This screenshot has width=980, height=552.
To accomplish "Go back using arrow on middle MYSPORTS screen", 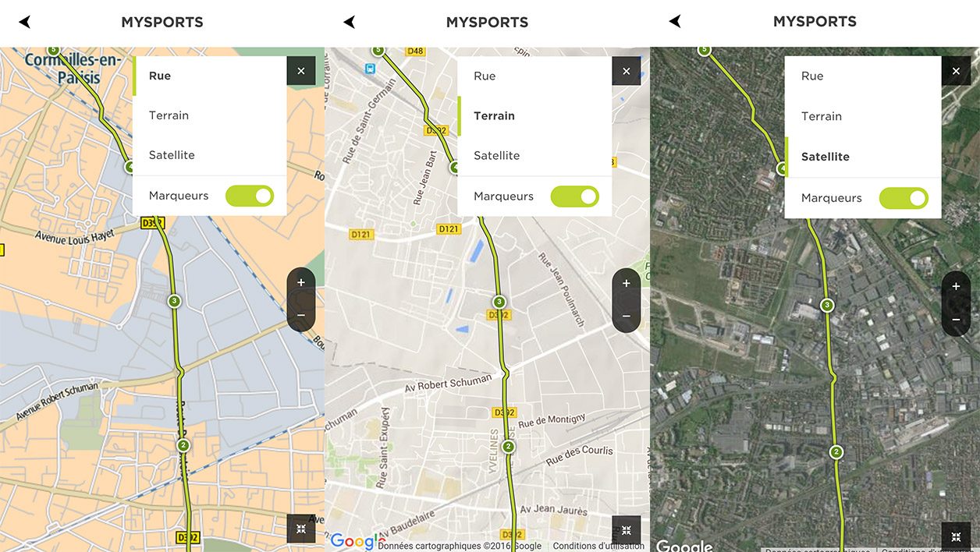I will [349, 22].
